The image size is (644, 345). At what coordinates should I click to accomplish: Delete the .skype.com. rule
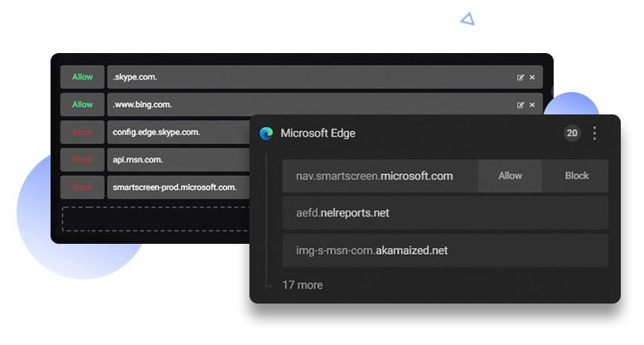532,77
